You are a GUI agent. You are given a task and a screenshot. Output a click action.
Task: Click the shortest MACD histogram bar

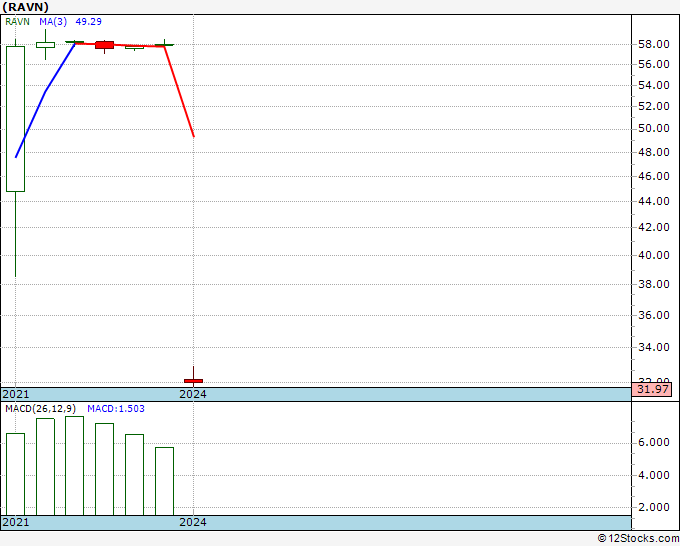[164, 481]
